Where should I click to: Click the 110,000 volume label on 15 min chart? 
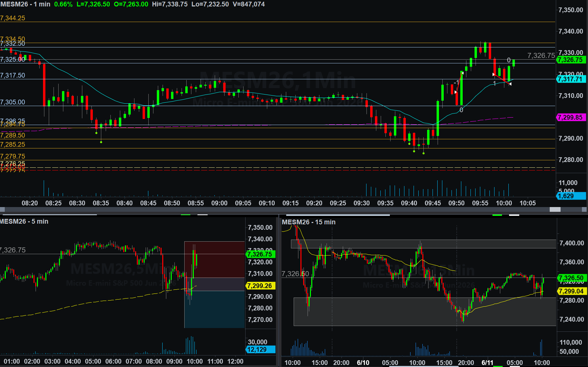click(571, 343)
